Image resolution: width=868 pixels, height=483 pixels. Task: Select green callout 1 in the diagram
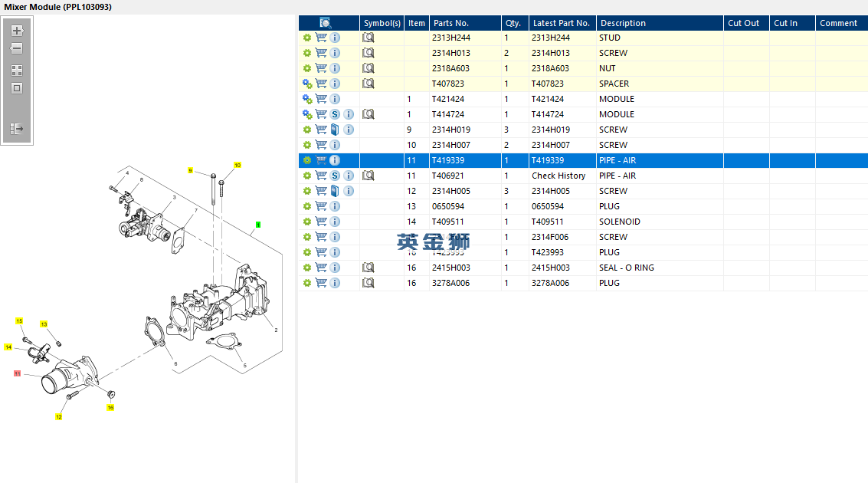[x=258, y=225]
